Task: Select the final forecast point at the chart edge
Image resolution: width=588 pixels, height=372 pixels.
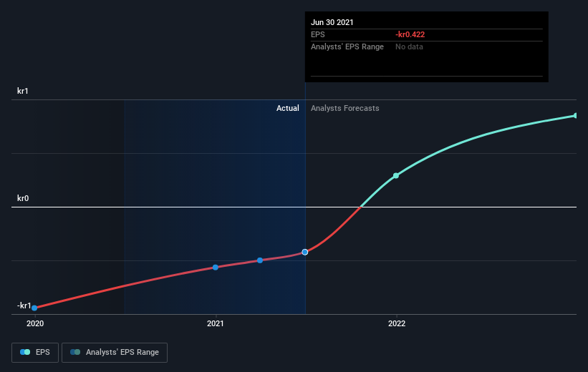Action: point(576,116)
